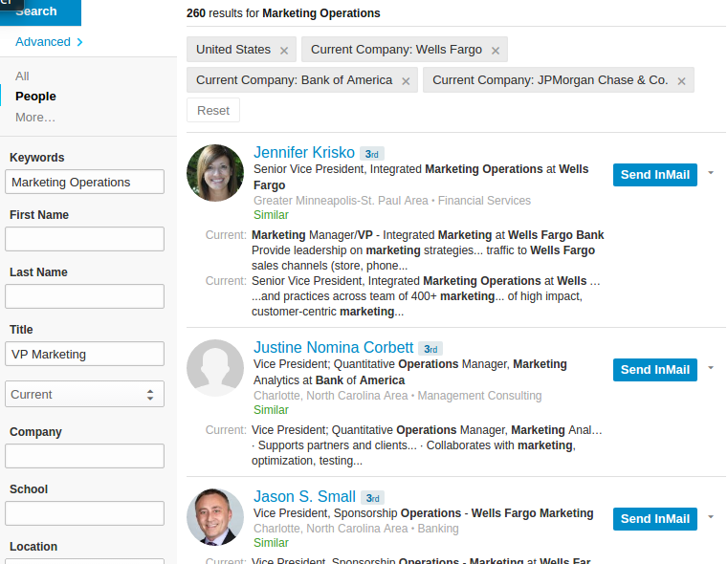View profiles Similar to Jennifer Krisko
The height and width of the screenshot is (564, 728).
tap(271, 215)
